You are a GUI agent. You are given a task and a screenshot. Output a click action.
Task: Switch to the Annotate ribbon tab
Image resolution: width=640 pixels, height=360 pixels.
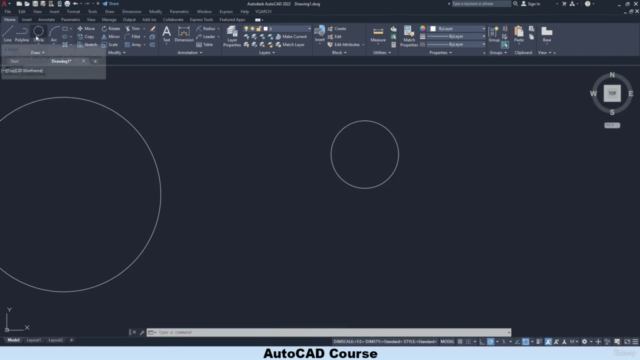pos(46,20)
